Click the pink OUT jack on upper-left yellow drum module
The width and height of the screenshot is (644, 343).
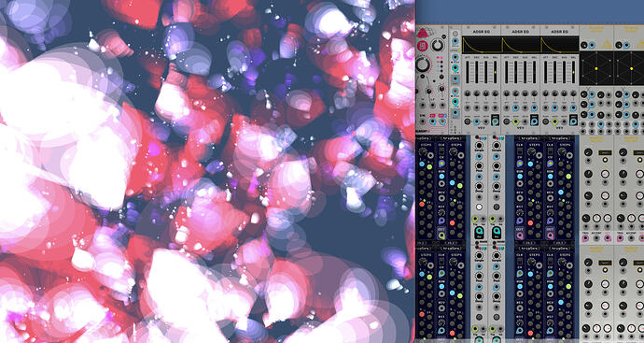coord(608,238)
